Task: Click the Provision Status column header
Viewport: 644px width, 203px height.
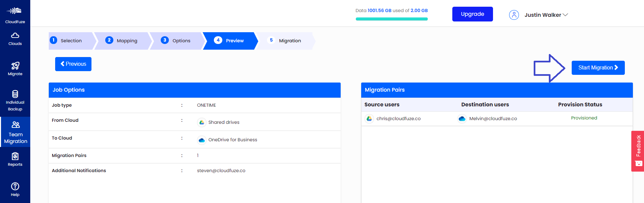Action: point(580,104)
